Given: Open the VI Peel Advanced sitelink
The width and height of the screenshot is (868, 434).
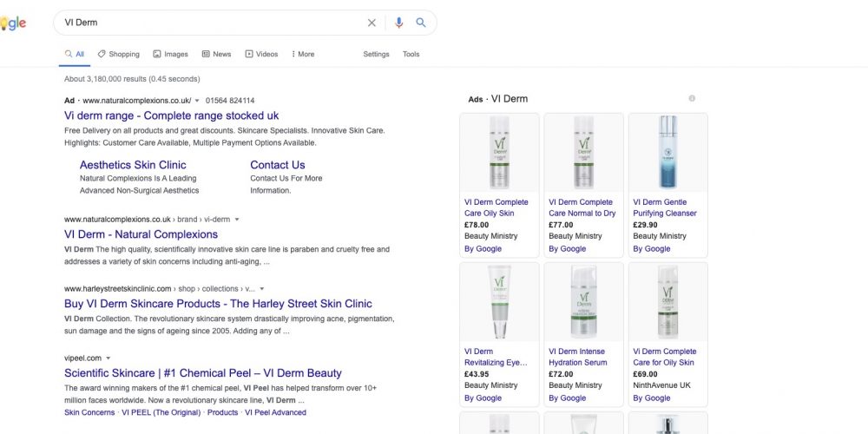Looking at the screenshot, I should tap(275, 412).
